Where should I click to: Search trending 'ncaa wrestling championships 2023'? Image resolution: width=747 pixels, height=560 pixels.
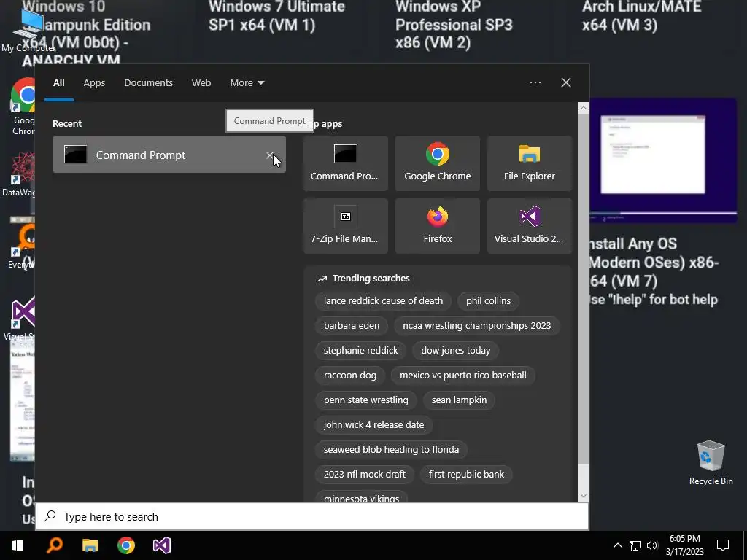(476, 326)
